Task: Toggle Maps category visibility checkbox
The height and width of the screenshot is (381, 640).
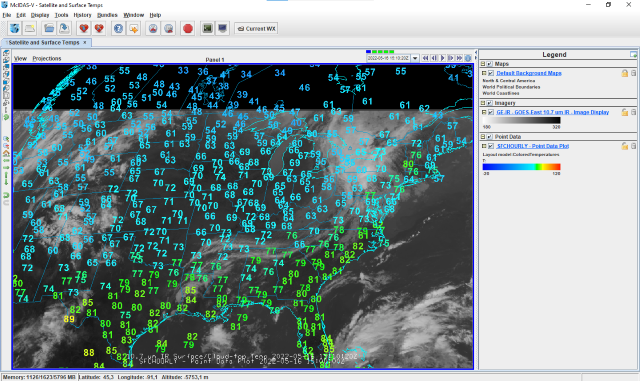Action: coord(489,64)
